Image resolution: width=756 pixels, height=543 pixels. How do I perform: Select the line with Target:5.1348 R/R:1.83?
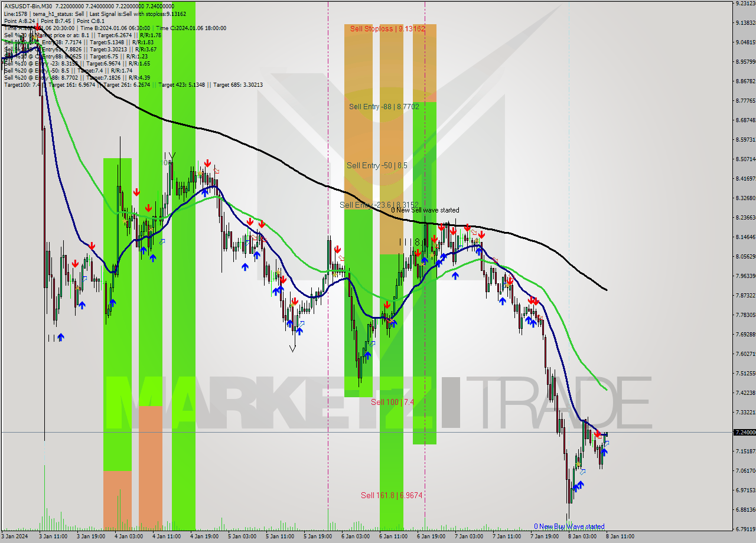point(79,42)
